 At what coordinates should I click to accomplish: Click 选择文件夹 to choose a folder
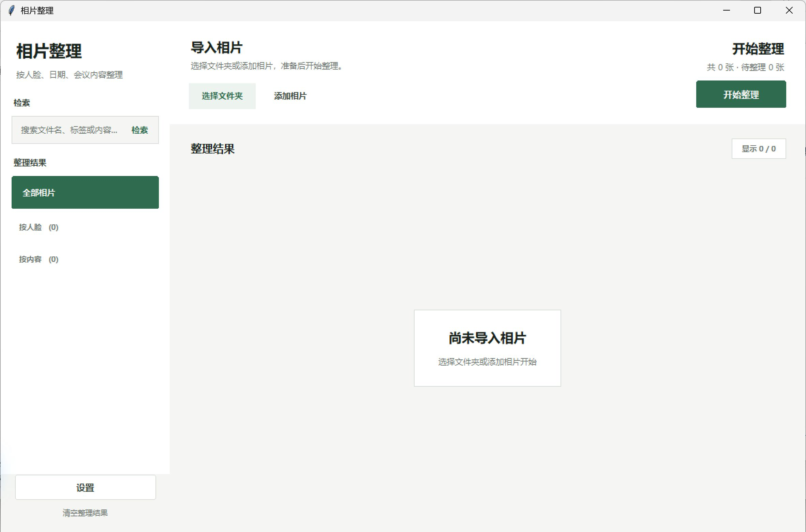(x=222, y=96)
